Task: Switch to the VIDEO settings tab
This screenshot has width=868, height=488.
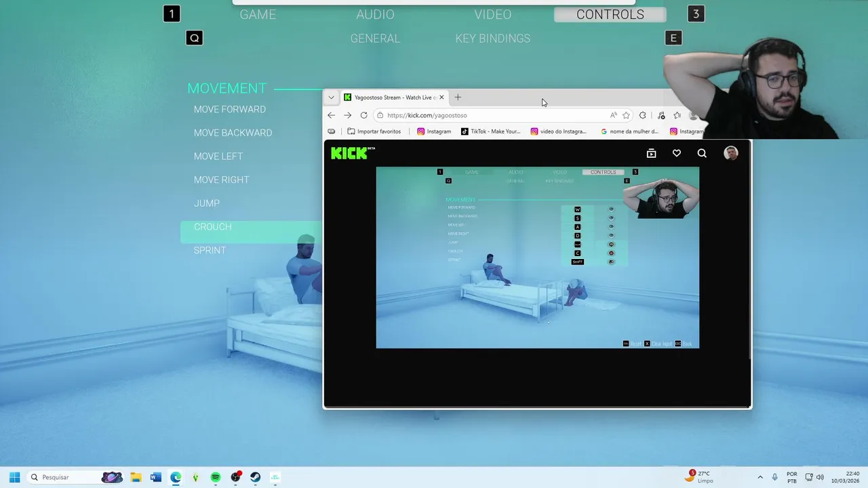Action: 493,14
